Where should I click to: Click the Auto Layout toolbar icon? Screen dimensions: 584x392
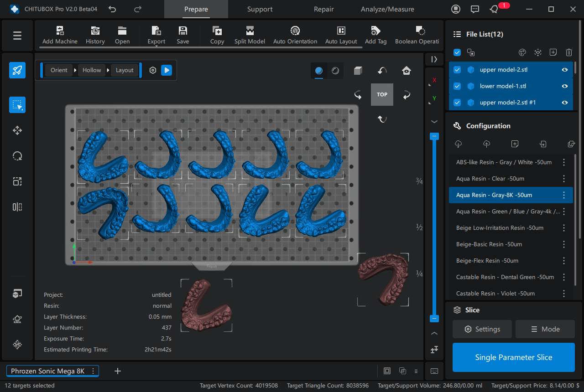point(341,35)
